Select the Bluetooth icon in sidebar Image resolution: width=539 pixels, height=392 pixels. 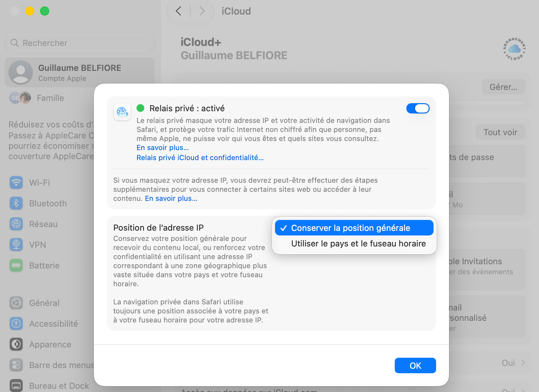16,203
